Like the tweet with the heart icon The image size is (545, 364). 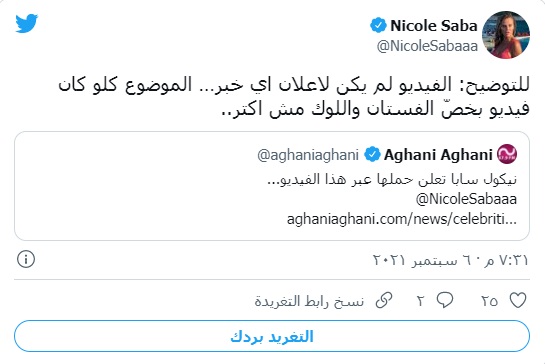pos(518,300)
